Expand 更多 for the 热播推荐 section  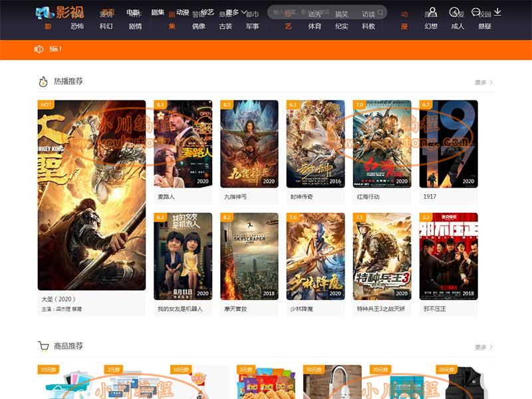pyautogui.click(x=483, y=82)
